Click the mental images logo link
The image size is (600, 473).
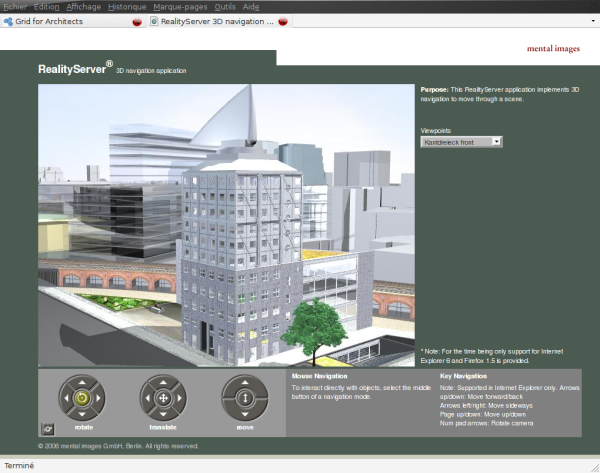coord(552,47)
